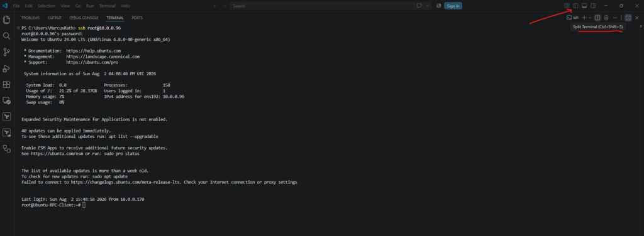The image size is (644, 236).
Task: Open the Search view in activity bar
Action: point(6,36)
